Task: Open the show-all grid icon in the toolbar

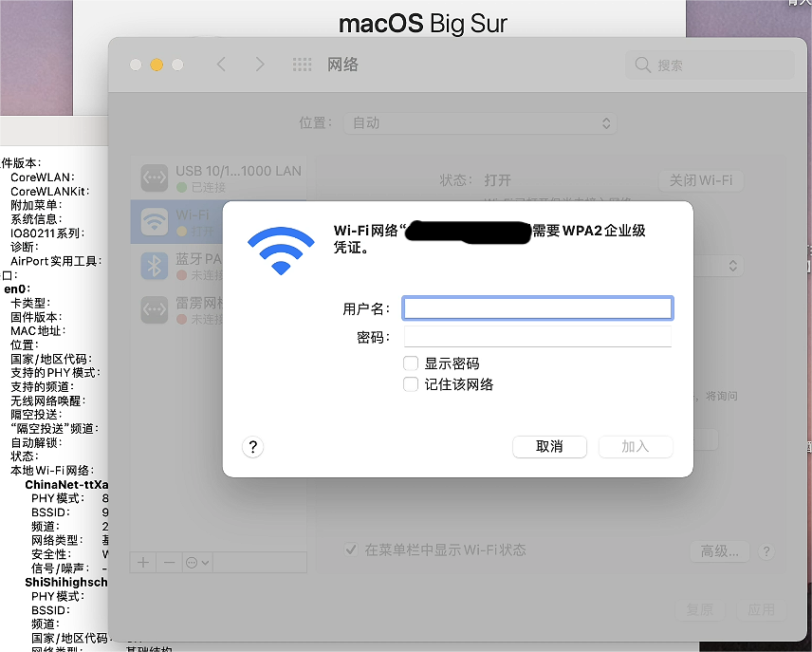Action: (302, 65)
